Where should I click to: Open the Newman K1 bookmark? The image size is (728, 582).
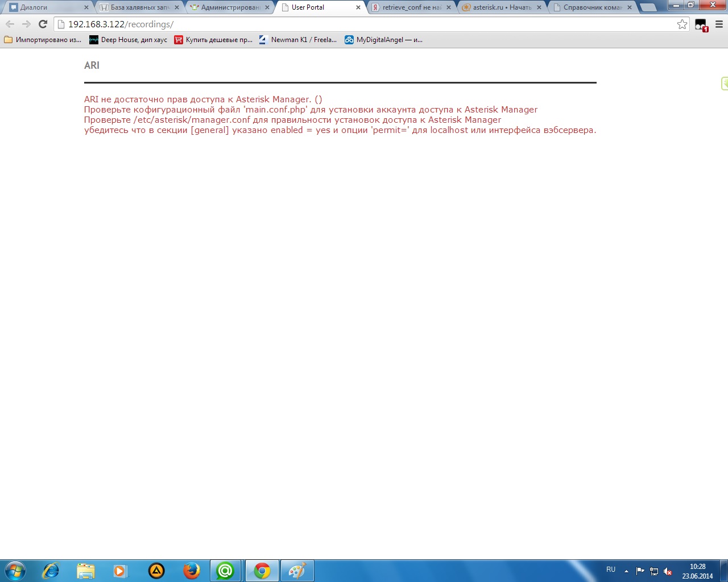[x=298, y=40]
